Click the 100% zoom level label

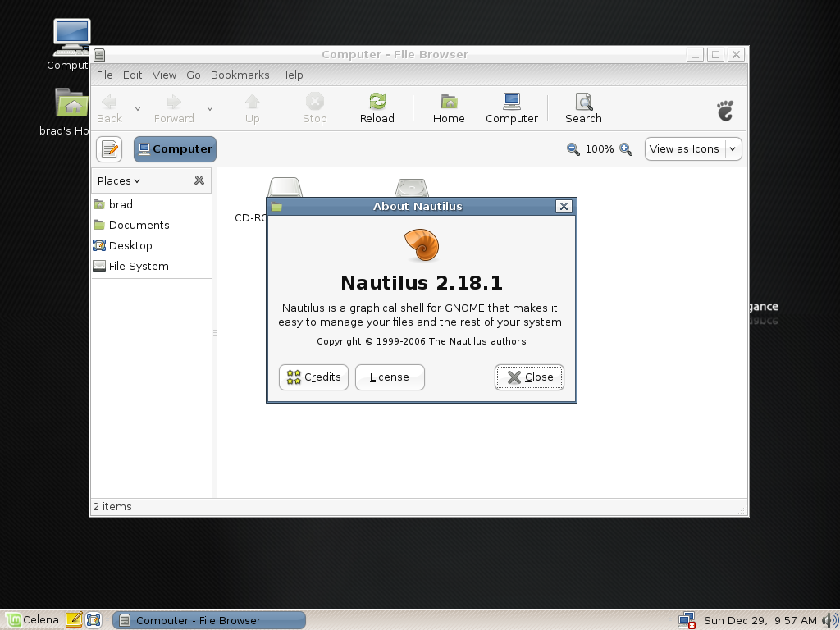[x=600, y=149]
